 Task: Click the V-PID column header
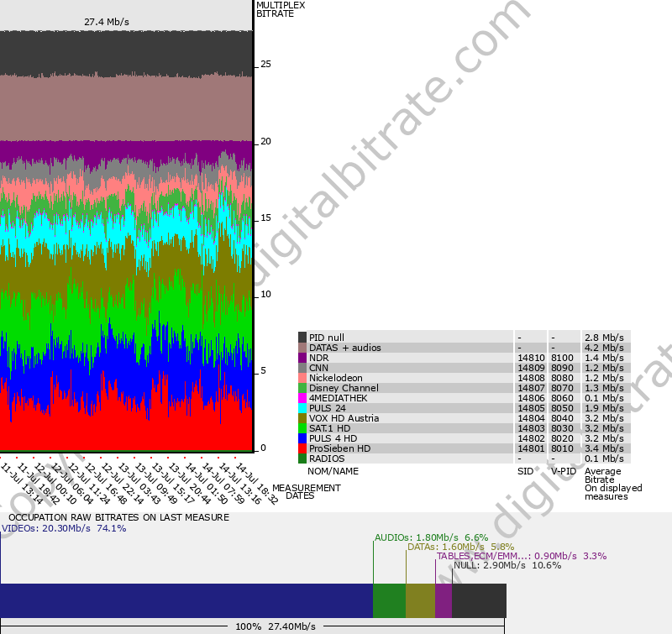[x=564, y=471]
